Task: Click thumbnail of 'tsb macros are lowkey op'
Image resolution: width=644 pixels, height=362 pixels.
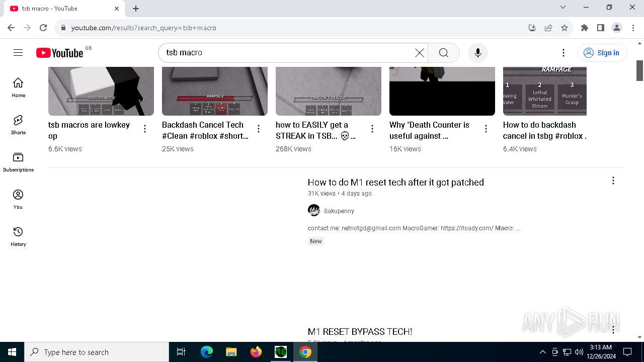Action: [101, 91]
